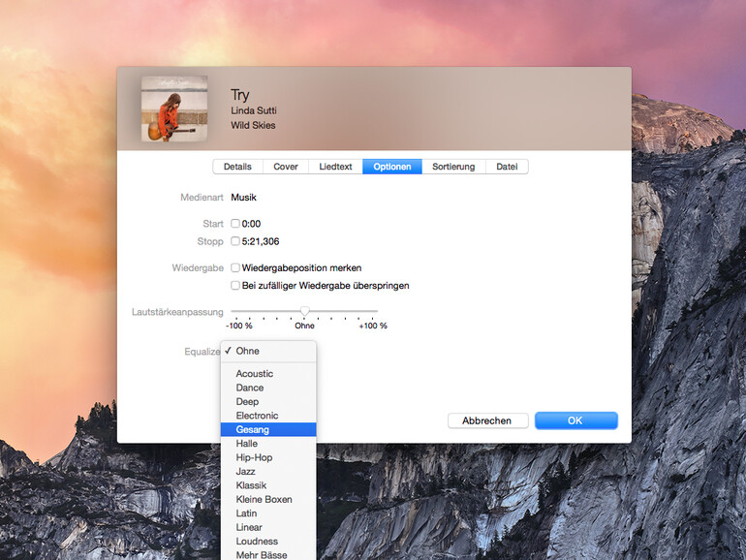Screen dimensions: 746x560
Task: Check Wiedergabeposition merken
Action: point(235,267)
